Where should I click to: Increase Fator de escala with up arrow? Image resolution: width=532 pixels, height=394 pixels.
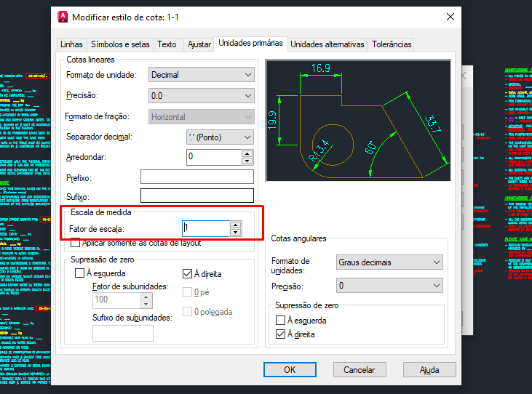[235, 225]
